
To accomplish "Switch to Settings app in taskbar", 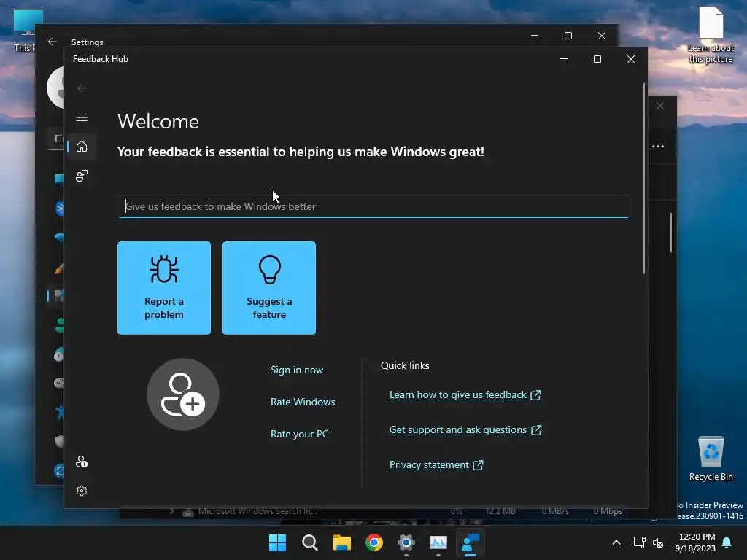I will click(x=406, y=542).
